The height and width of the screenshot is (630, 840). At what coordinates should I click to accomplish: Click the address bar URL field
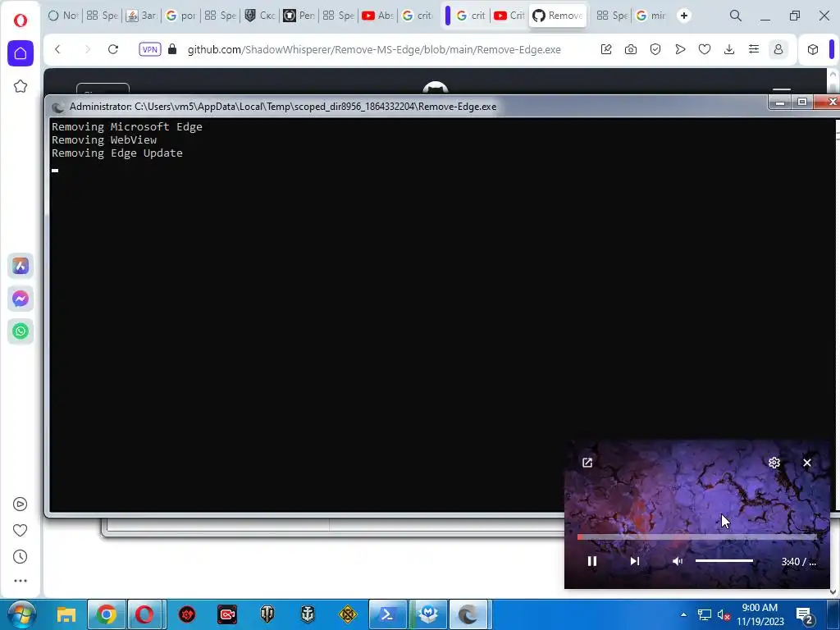point(374,49)
